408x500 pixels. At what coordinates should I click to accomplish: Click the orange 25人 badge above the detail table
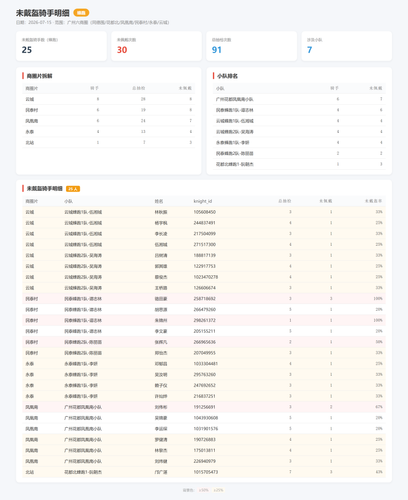point(73,189)
